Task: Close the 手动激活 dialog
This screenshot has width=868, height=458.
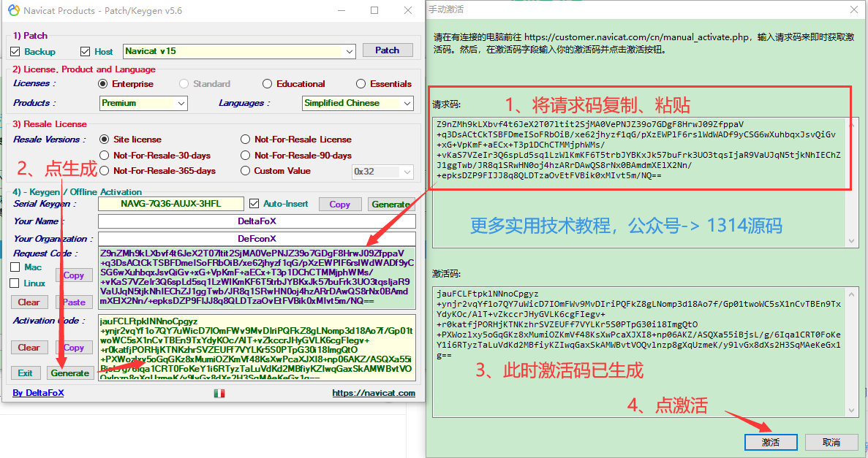Action: pyautogui.click(x=853, y=9)
